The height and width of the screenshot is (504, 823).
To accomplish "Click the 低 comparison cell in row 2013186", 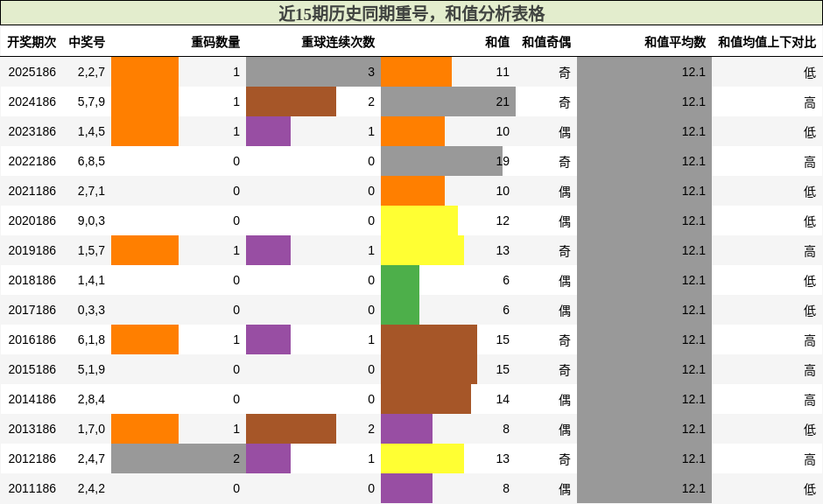I will click(810, 430).
